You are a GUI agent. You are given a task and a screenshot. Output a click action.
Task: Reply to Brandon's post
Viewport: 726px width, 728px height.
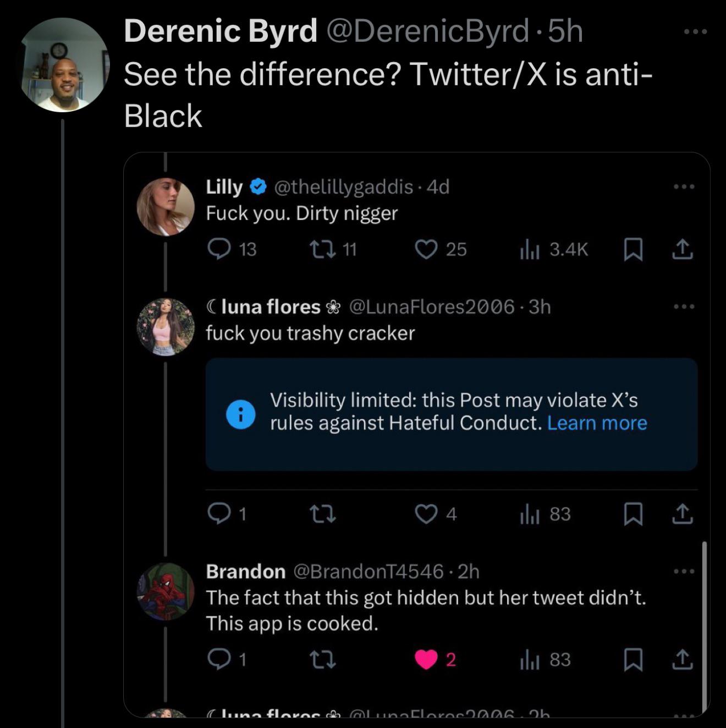coord(219,659)
